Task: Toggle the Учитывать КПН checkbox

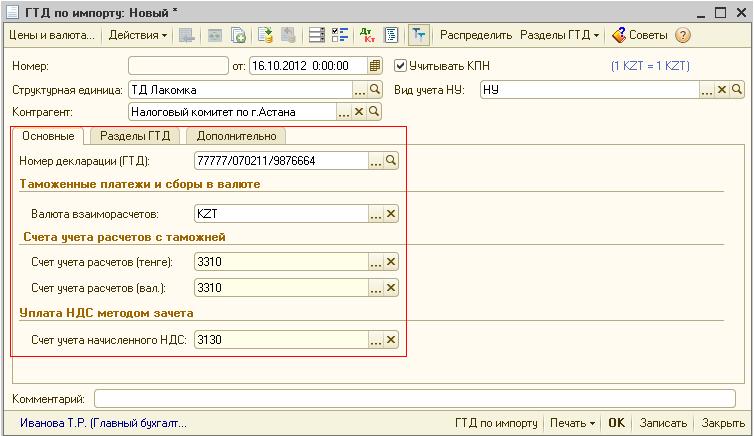Action: click(401, 66)
